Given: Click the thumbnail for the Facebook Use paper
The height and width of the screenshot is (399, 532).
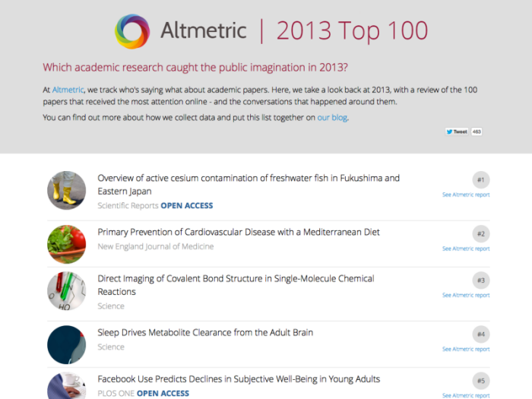Looking at the screenshot, I should [x=67, y=386].
